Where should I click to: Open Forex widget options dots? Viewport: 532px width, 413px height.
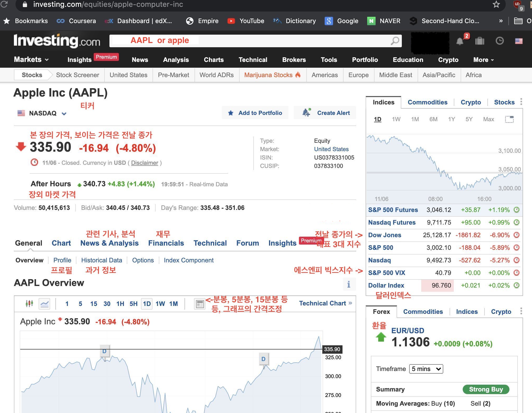(521, 311)
